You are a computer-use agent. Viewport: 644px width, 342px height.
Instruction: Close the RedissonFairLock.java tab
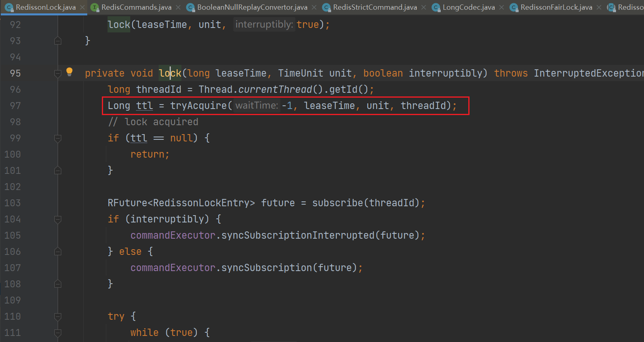(x=599, y=7)
